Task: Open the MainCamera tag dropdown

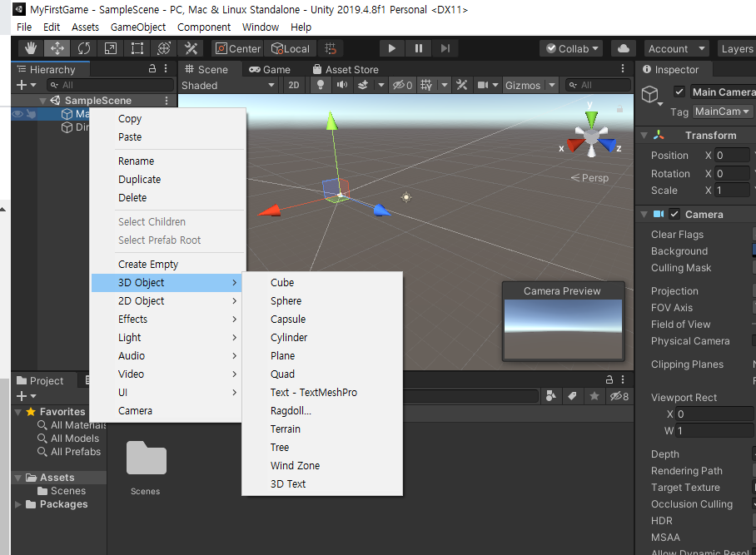Action: coord(722,111)
